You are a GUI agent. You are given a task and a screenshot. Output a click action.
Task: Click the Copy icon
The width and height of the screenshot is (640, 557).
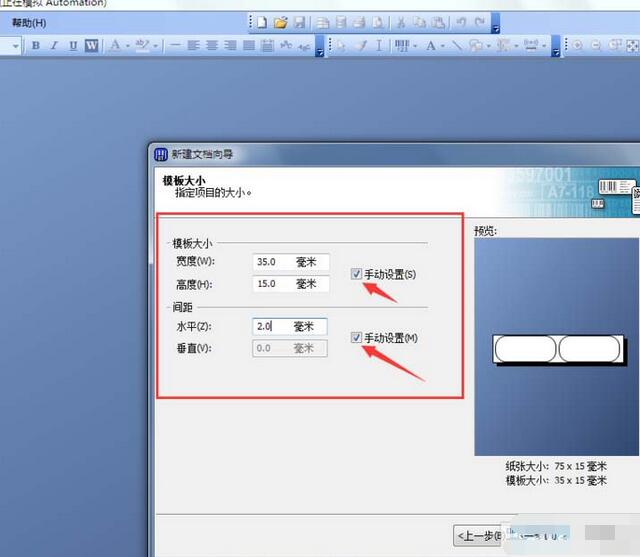[x=419, y=22]
